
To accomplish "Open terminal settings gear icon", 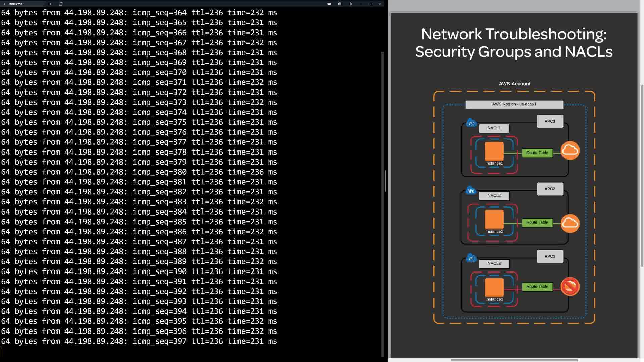I will pyautogui.click(x=350, y=4).
